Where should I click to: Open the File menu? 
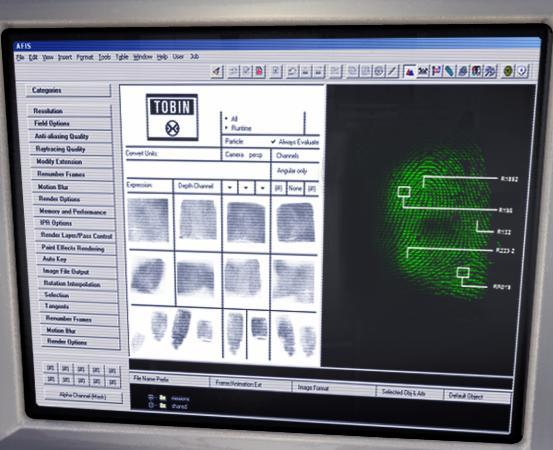(x=20, y=57)
